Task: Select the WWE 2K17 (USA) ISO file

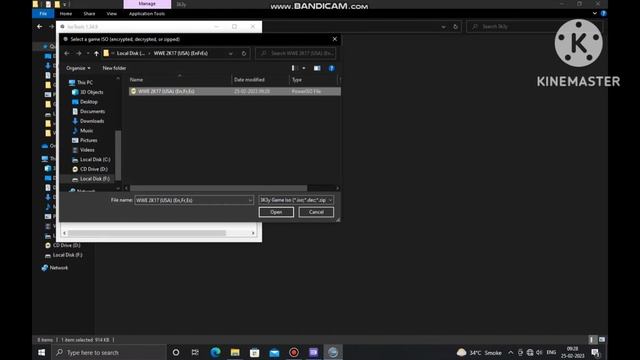Action: click(x=234, y=91)
